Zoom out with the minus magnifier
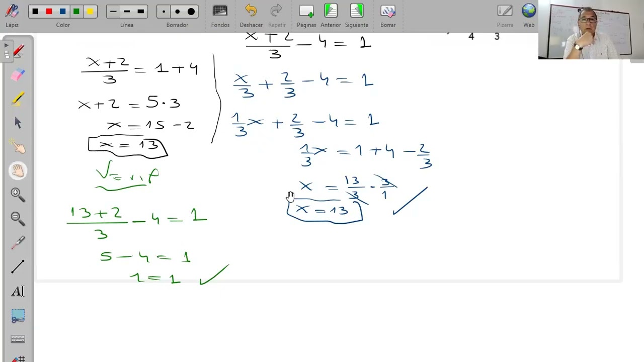This screenshot has height=362, width=644. [x=18, y=218]
